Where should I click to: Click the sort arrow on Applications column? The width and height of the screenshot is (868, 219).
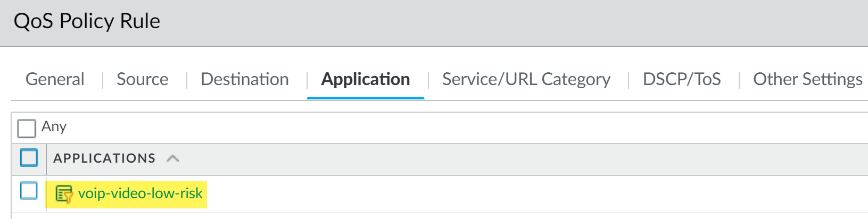(172, 158)
